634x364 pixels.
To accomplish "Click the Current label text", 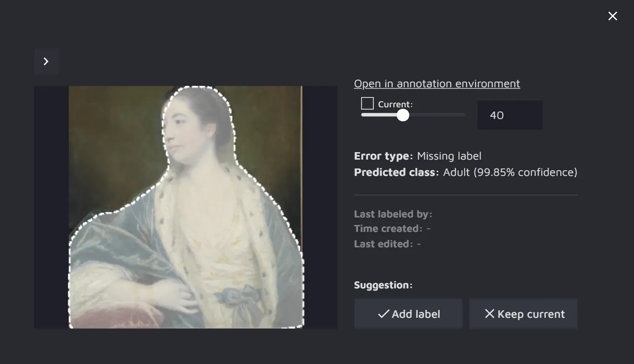I will [395, 105].
